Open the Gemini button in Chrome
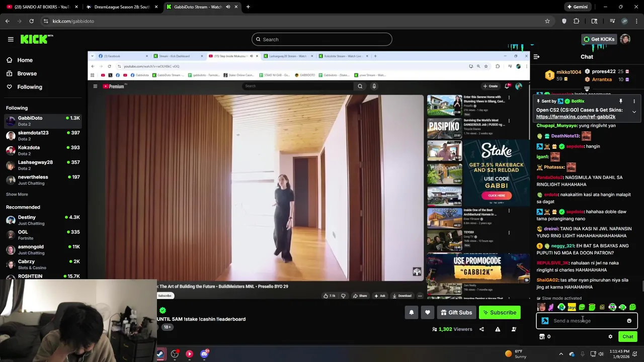 577,7
